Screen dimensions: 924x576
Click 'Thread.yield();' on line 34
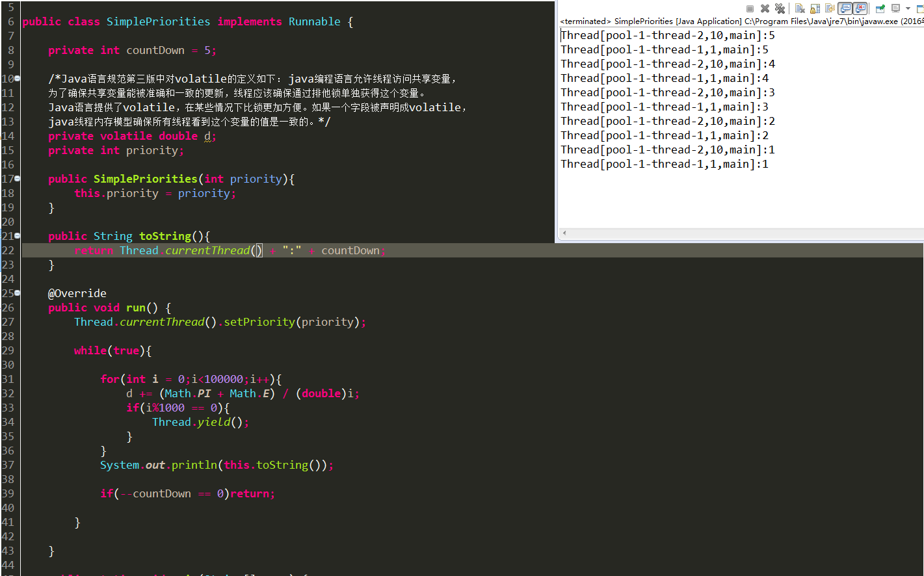click(201, 422)
